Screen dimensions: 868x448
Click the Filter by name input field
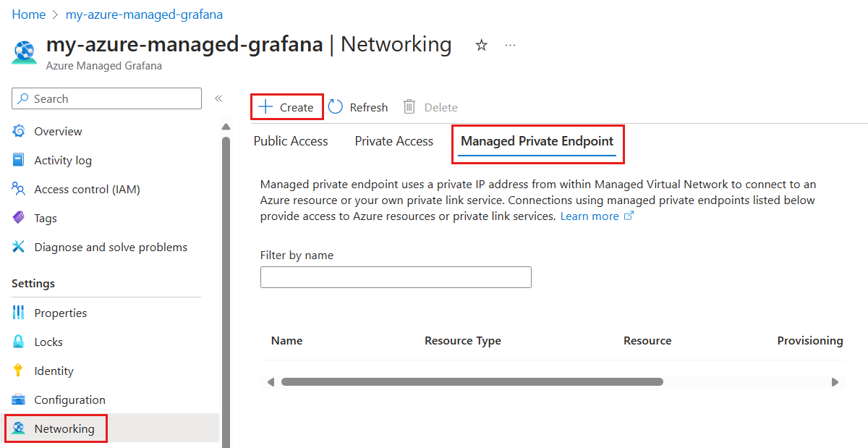(396, 277)
